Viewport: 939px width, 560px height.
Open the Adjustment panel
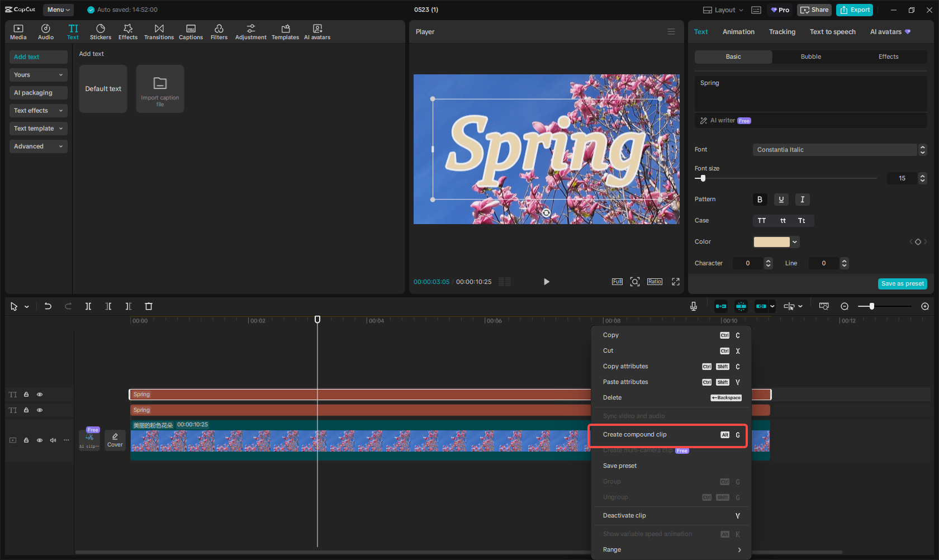(x=251, y=32)
